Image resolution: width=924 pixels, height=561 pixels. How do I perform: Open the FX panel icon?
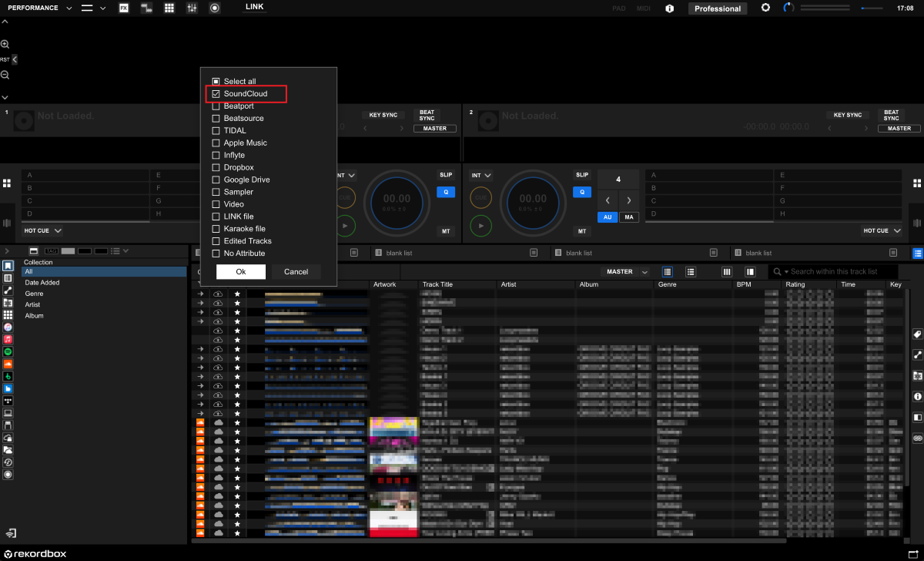124,8
